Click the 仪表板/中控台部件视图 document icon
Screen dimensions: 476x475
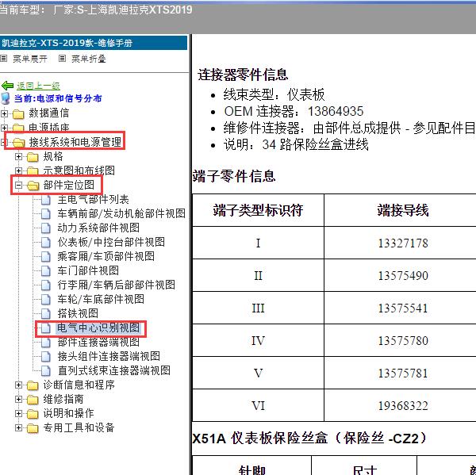click(46, 243)
